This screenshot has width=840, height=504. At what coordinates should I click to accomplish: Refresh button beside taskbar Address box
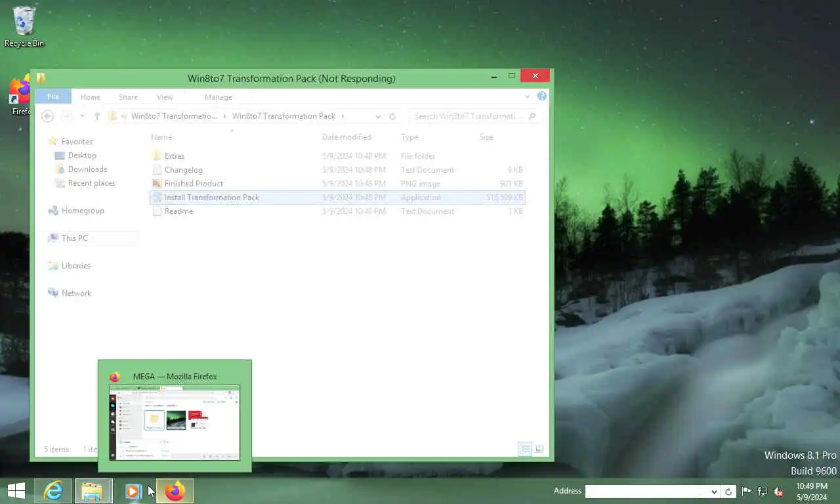point(728,491)
